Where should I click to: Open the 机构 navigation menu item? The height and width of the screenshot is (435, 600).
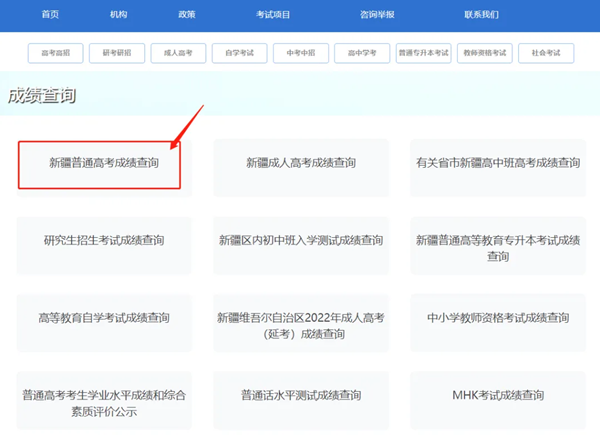pyautogui.click(x=118, y=15)
